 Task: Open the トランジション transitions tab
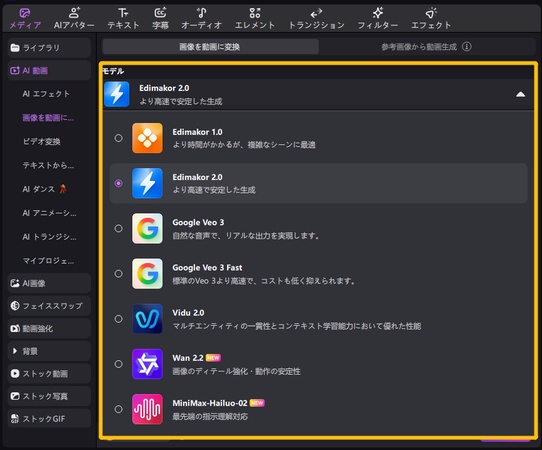(x=316, y=19)
